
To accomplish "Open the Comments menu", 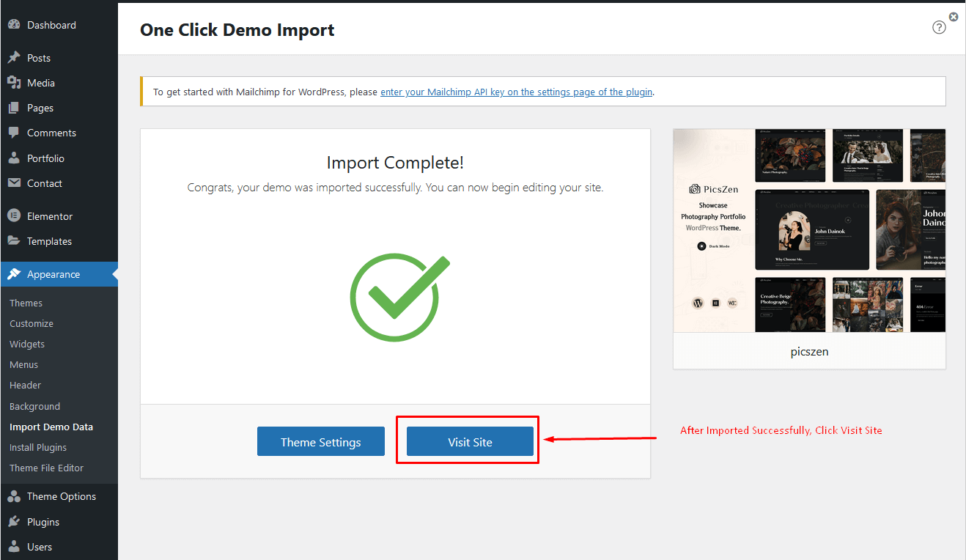I will (x=51, y=133).
